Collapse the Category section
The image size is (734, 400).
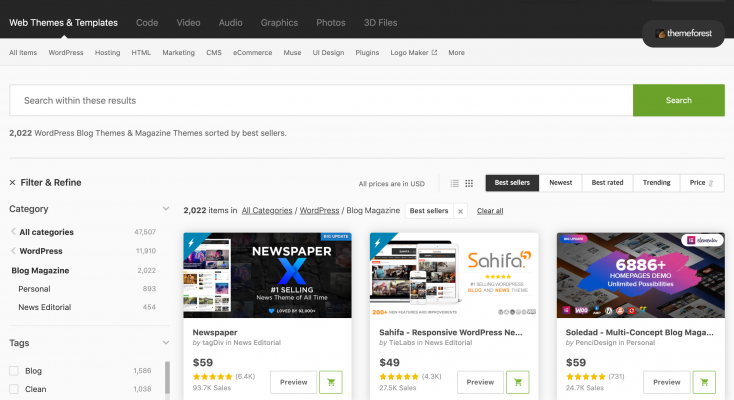tap(166, 209)
